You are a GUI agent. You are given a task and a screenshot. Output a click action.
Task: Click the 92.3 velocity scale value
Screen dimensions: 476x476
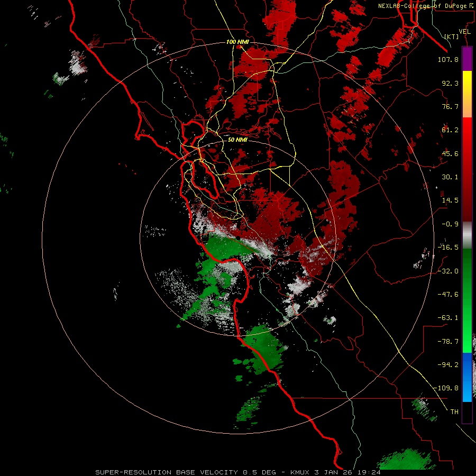click(x=450, y=83)
